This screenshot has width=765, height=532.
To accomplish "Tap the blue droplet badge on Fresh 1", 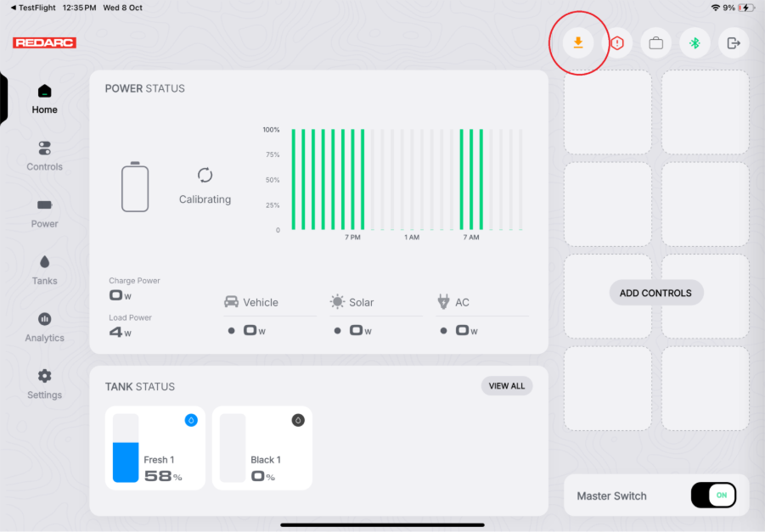I will click(192, 420).
